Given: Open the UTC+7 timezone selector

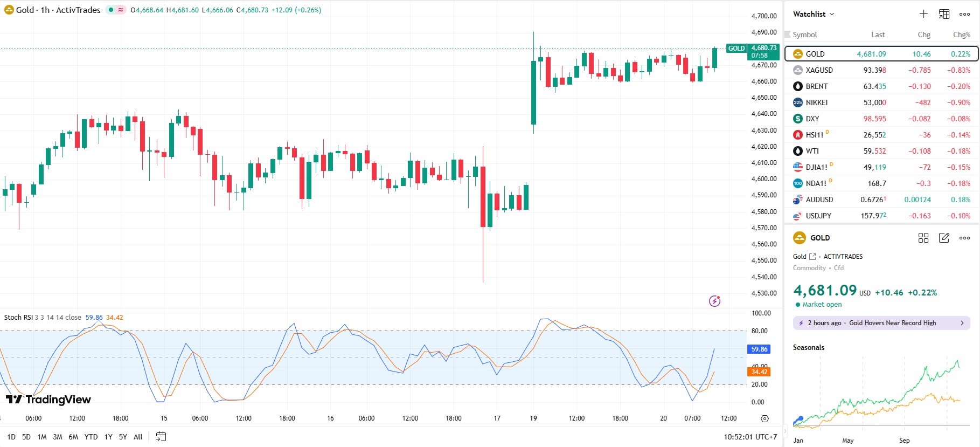Looking at the screenshot, I should [x=750, y=437].
